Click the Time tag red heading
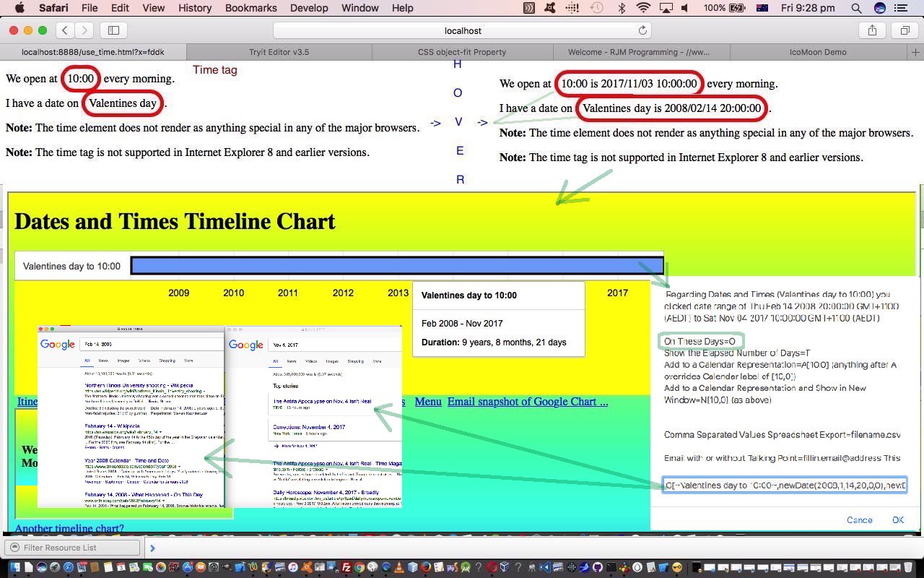The image size is (924, 578). tap(214, 70)
